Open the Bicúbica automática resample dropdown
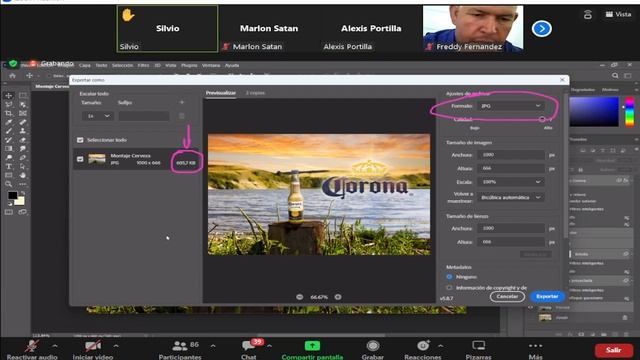This screenshot has width=640, height=360. [x=511, y=197]
